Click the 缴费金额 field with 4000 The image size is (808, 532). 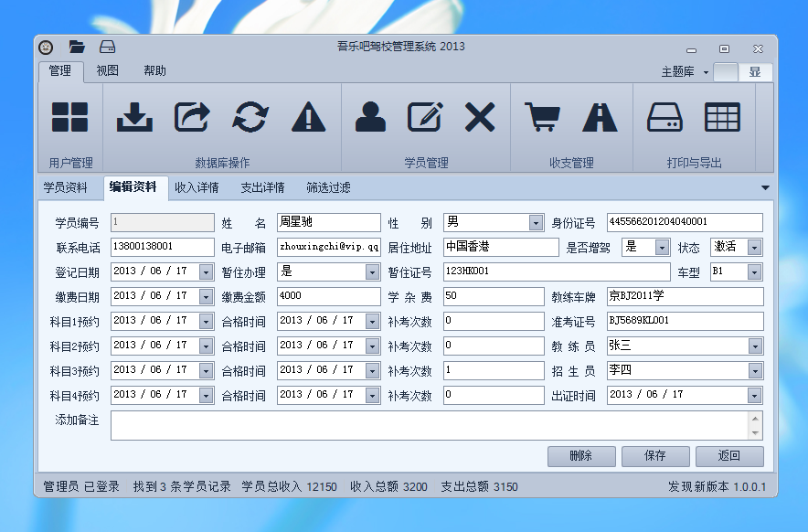click(x=329, y=297)
